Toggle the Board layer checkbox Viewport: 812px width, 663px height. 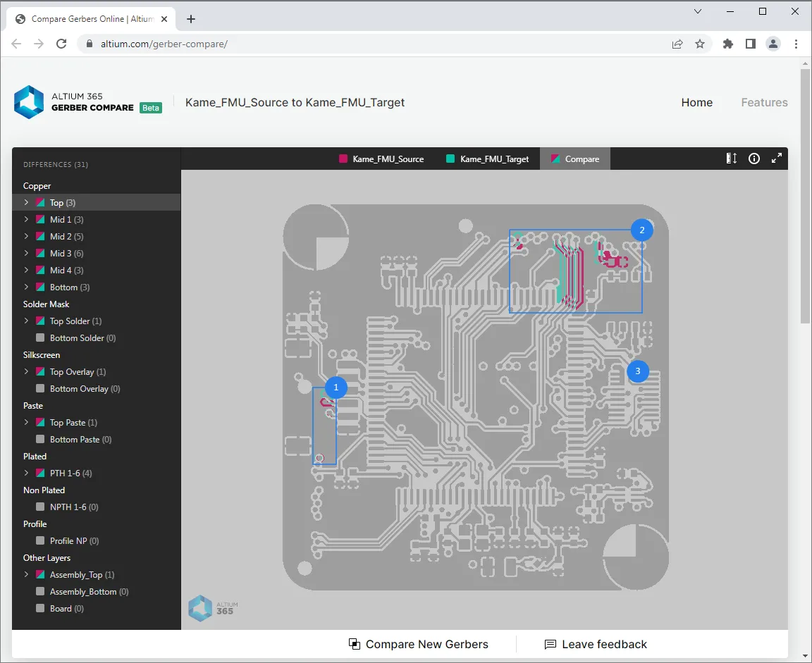(40, 609)
